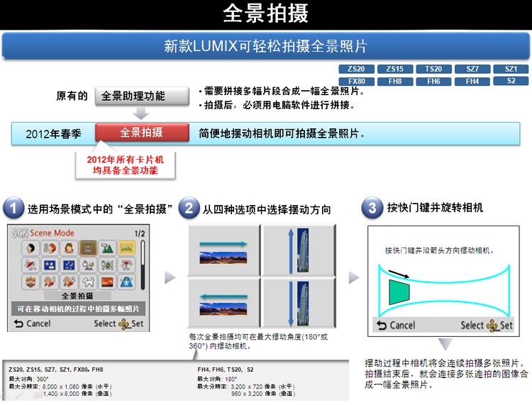
Task: Click the text 按快门键并沿箭头方向摆动相机
Action: point(438,250)
